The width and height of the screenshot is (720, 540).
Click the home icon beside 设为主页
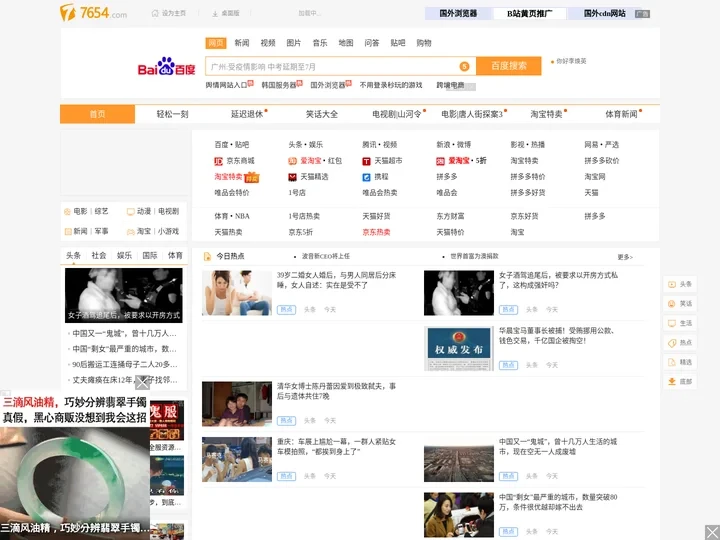click(x=155, y=13)
